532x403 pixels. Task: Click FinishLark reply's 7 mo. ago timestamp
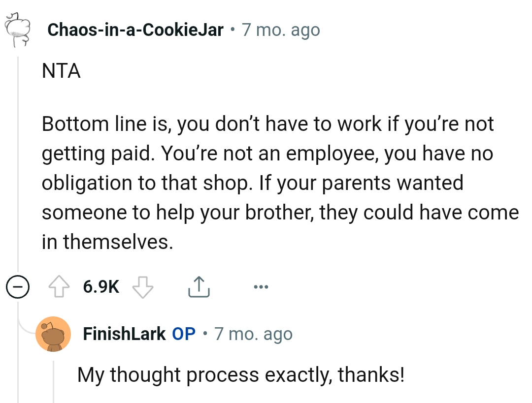tap(253, 334)
